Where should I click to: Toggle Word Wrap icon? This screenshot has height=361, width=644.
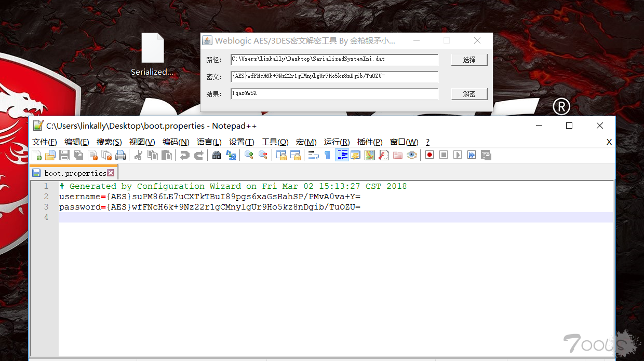tap(314, 155)
